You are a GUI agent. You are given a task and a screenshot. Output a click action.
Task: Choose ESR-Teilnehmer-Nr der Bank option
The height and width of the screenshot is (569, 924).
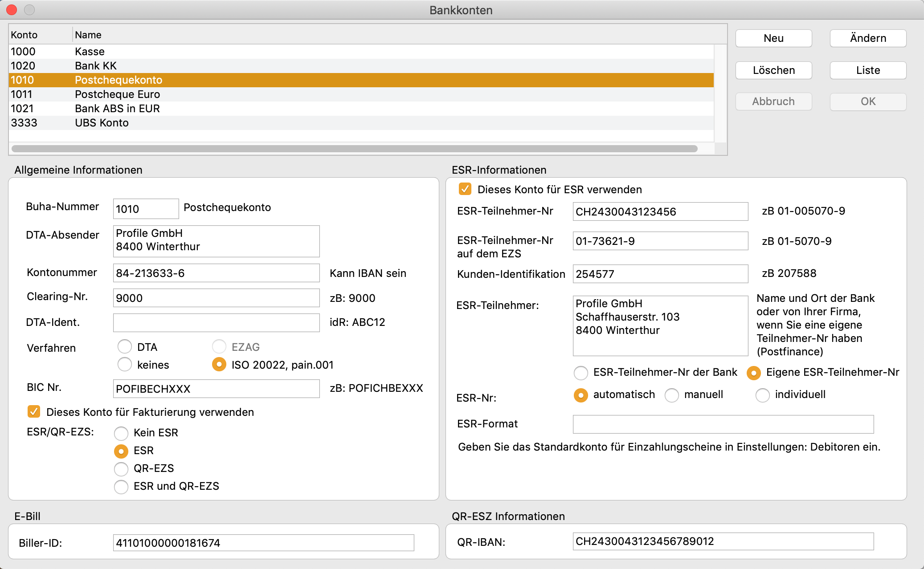click(x=581, y=373)
